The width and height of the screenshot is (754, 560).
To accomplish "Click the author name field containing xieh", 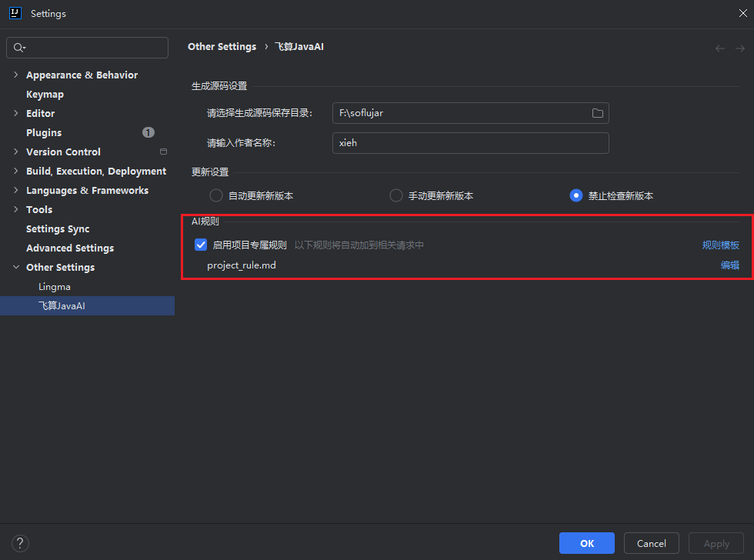I will tap(470, 143).
